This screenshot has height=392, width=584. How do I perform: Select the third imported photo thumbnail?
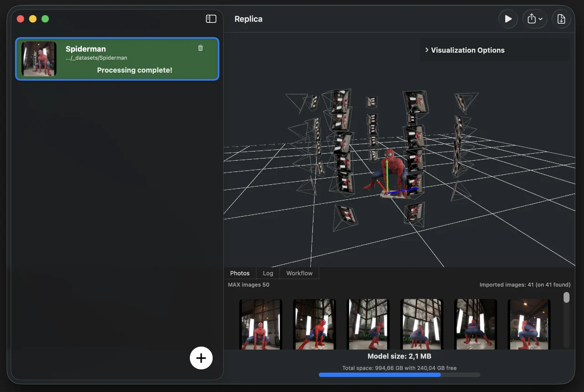click(368, 324)
